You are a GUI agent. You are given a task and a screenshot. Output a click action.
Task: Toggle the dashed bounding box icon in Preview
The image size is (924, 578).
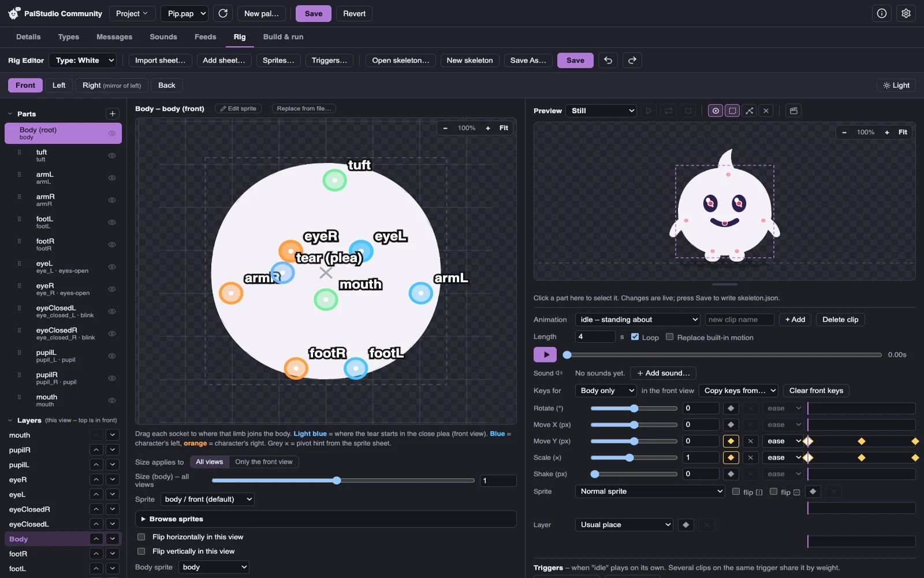[732, 110]
